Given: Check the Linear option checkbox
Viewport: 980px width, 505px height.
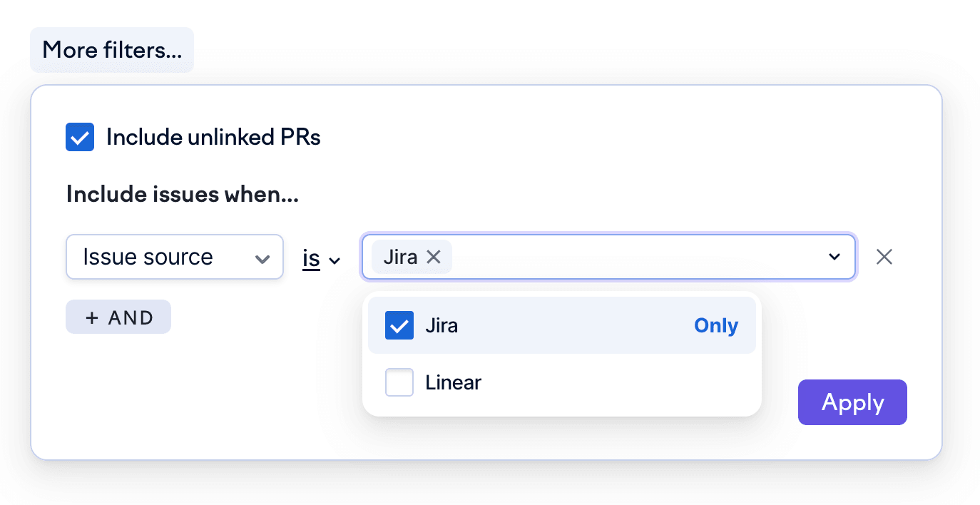Looking at the screenshot, I should click(399, 383).
